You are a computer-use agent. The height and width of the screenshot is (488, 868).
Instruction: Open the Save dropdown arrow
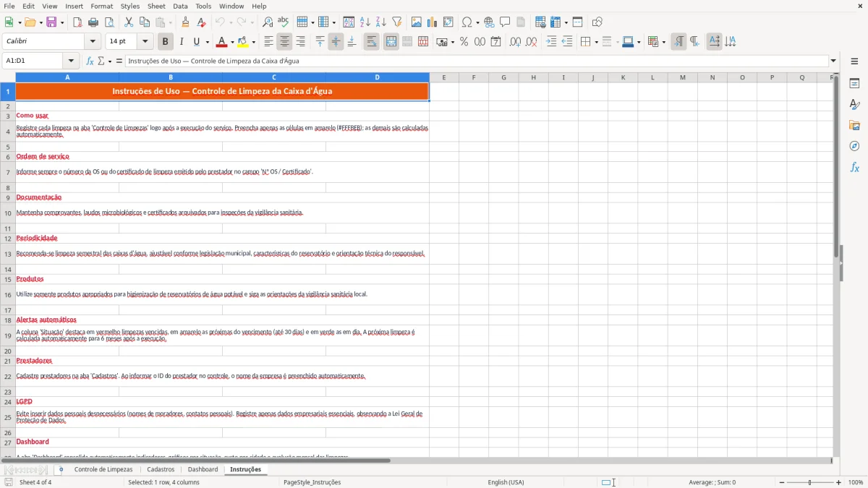pyautogui.click(x=62, y=22)
